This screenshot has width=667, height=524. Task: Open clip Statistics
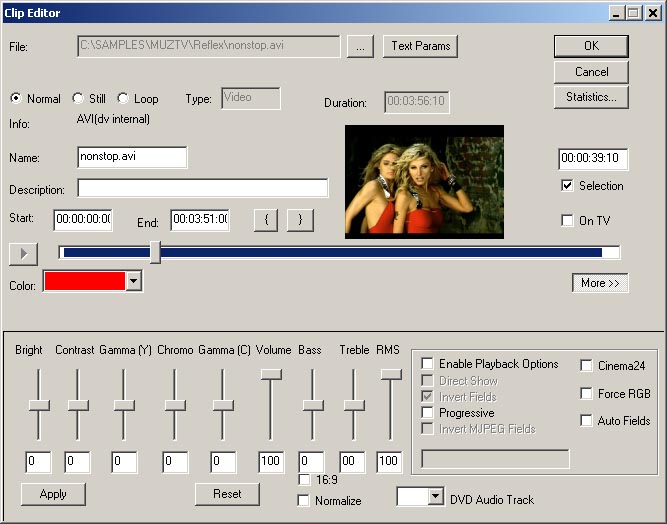click(x=591, y=97)
